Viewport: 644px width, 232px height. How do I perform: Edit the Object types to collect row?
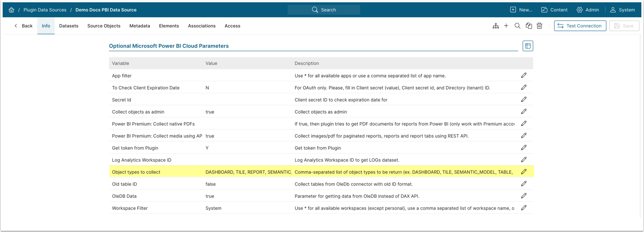[524, 172]
